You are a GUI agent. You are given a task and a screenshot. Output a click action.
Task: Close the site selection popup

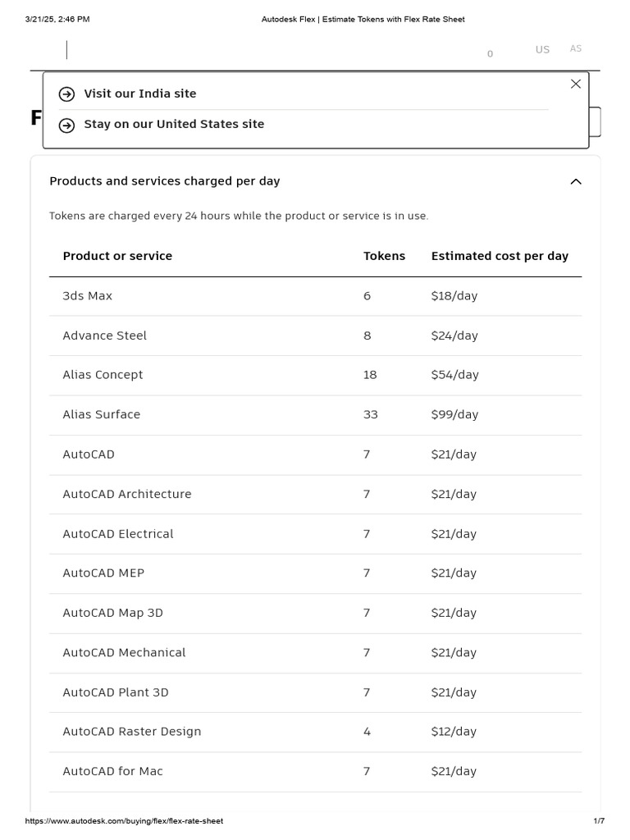pos(576,84)
